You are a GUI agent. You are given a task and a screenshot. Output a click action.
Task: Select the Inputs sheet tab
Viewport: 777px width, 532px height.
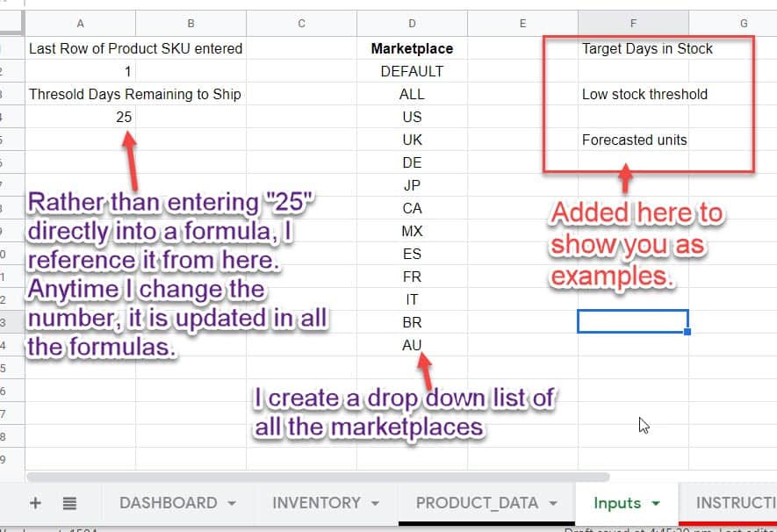[617, 503]
